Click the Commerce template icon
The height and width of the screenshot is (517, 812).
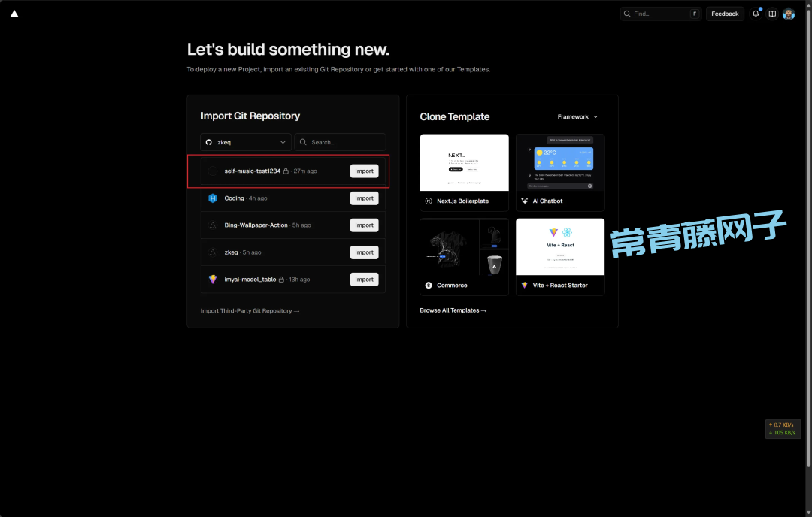tap(429, 286)
